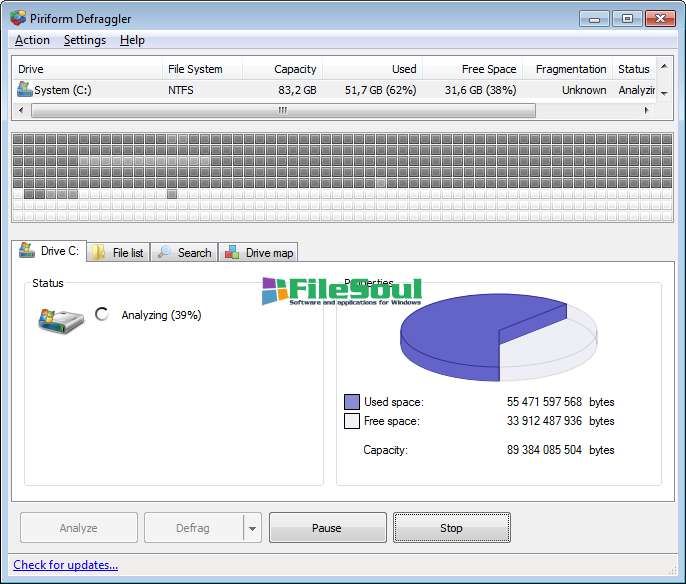Click the File list folder icon
The width and height of the screenshot is (686, 584).
(x=100, y=253)
